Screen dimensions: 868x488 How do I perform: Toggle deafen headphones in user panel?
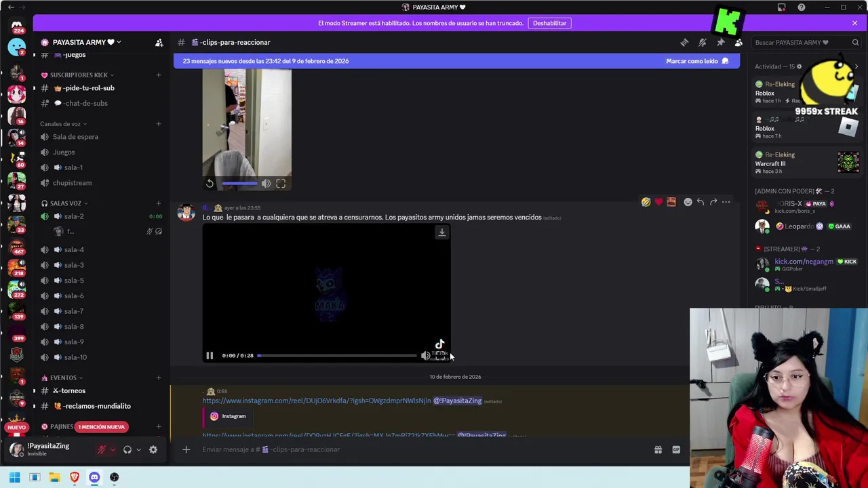[x=127, y=449]
